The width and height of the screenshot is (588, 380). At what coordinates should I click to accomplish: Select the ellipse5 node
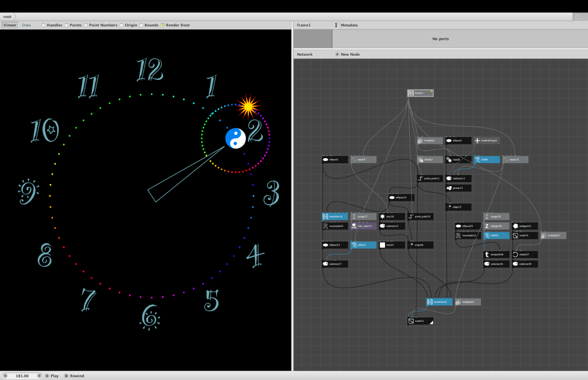click(x=335, y=160)
